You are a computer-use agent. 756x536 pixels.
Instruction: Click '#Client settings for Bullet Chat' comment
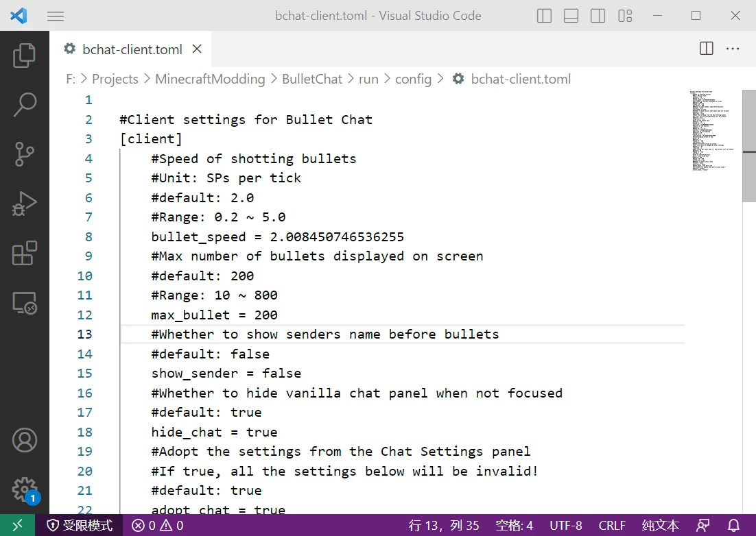click(x=246, y=119)
